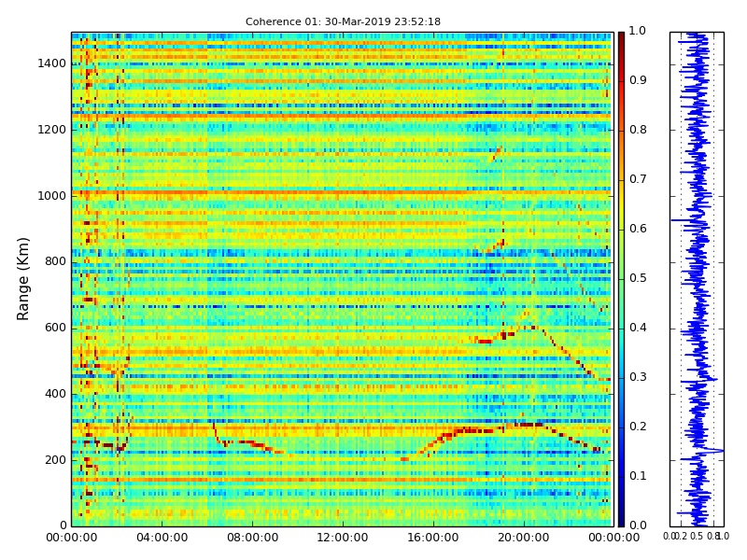Click the orange coherence band at 1000 km
This screenshot has height=560, width=747.
pyautogui.click(x=341, y=192)
